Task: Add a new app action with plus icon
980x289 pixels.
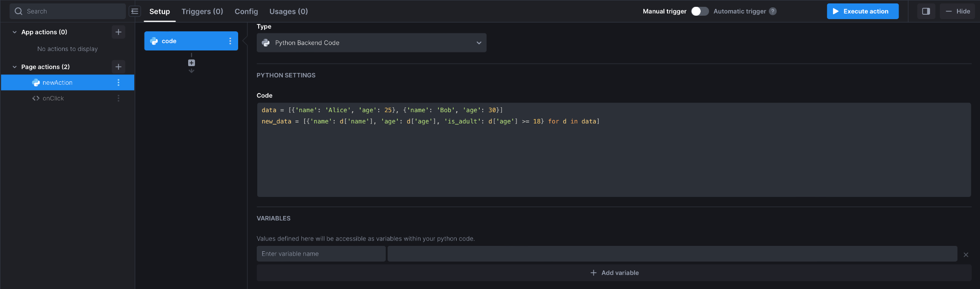Action: pyautogui.click(x=118, y=32)
